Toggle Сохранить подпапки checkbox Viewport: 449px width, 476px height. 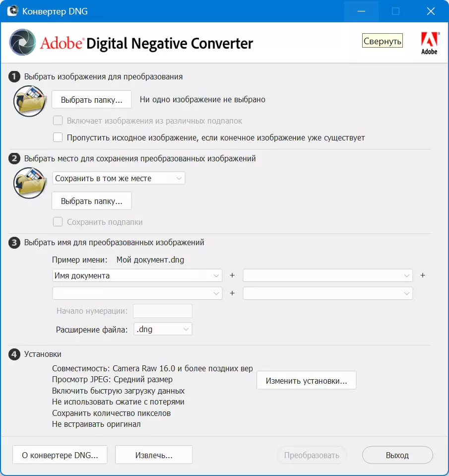(58, 221)
